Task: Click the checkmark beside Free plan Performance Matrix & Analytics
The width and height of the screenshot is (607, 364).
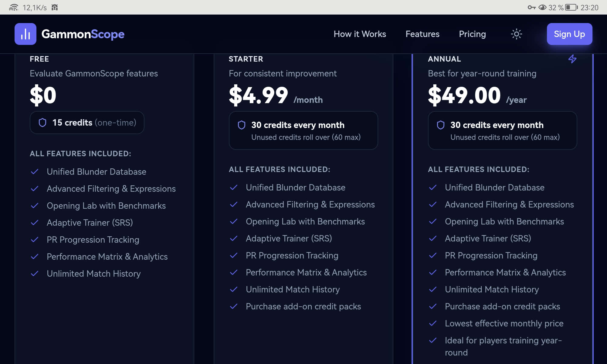Action: [35, 257]
